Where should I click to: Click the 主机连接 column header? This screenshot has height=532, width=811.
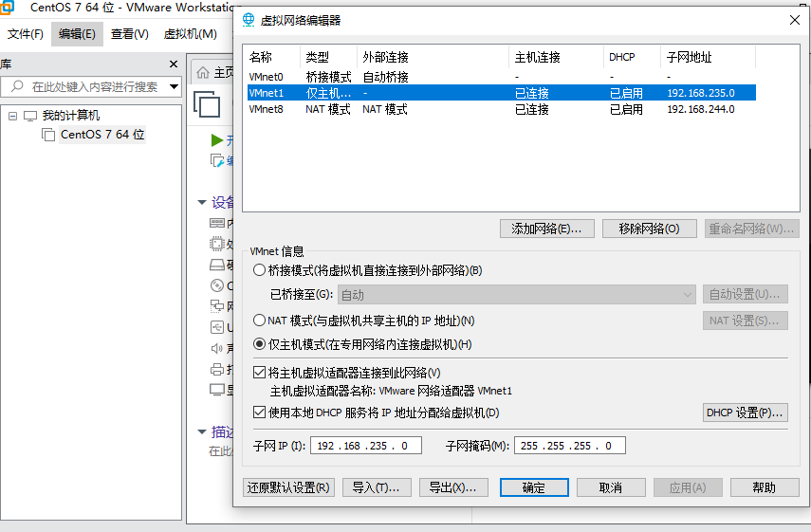556,57
